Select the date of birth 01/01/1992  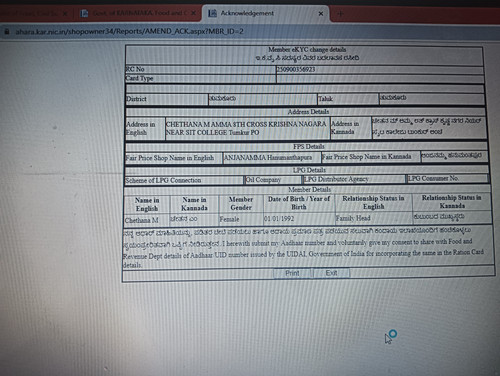[x=279, y=219]
